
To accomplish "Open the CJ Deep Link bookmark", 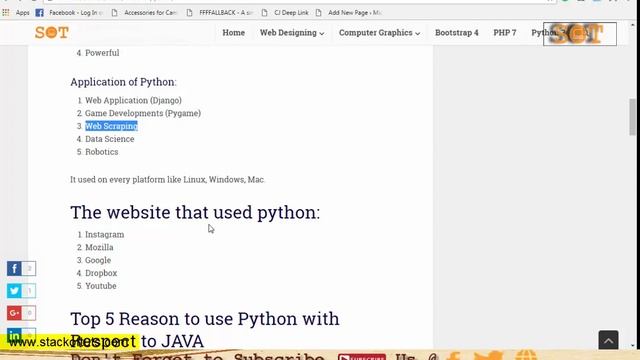I will [285, 13].
